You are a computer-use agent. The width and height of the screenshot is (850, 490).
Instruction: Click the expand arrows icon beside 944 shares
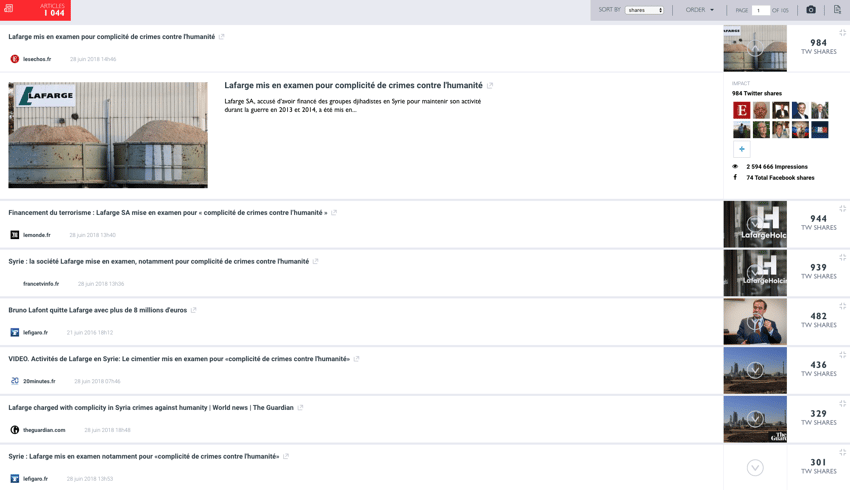tap(842, 209)
